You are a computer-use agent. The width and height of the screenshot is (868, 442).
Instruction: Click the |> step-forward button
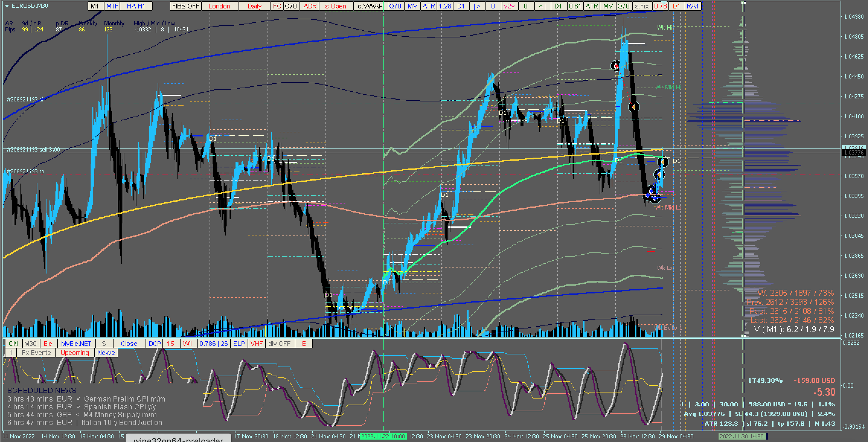click(477, 6)
